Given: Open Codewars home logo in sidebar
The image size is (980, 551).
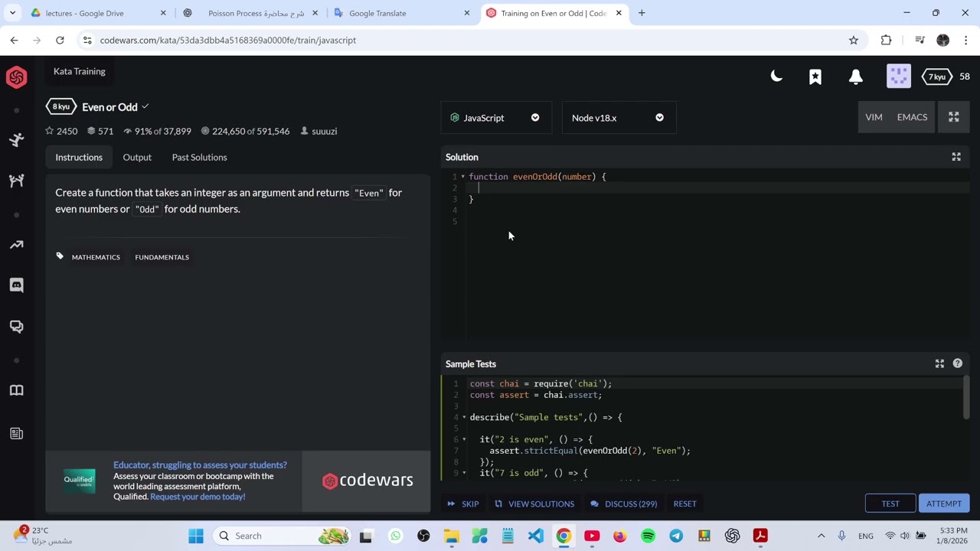Looking at the screenshot, I should coord(16,77).
